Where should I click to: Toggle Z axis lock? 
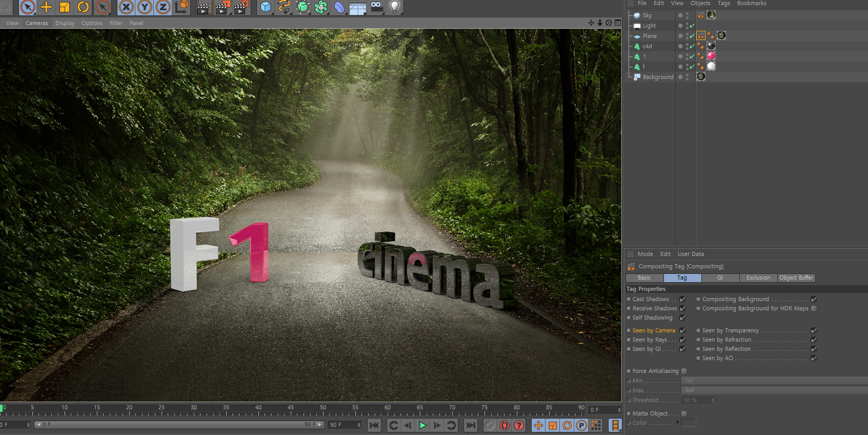tap(163, 7)
